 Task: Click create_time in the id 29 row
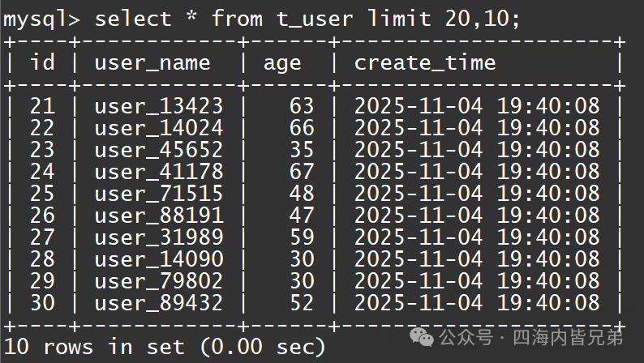[x=477, y=281]
